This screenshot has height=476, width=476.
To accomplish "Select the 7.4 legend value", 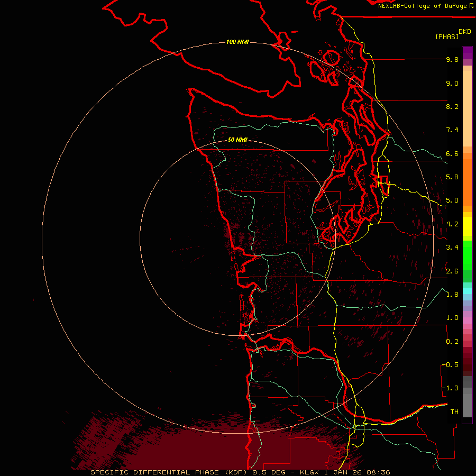I will tap(452, 130).
